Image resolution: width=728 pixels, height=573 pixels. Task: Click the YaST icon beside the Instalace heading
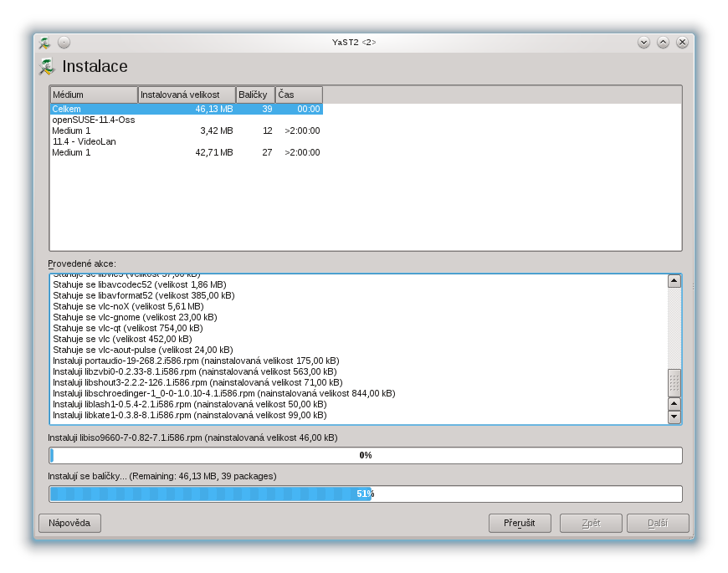(x=47, y=66)
